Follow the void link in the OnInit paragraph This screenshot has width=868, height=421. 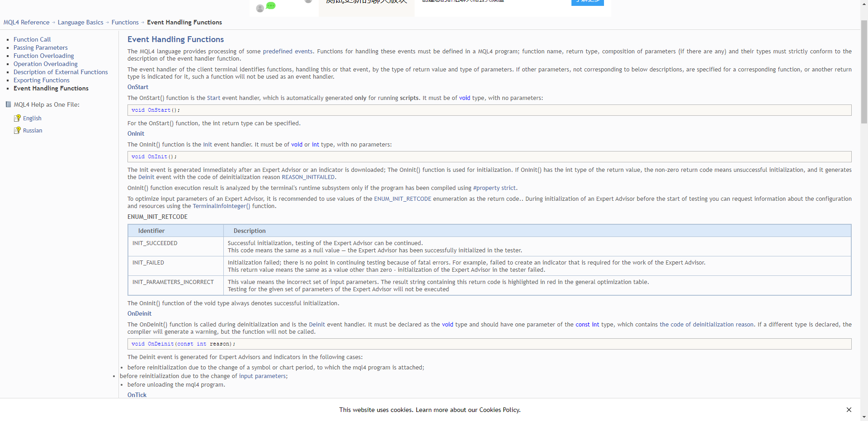point(297,144)
